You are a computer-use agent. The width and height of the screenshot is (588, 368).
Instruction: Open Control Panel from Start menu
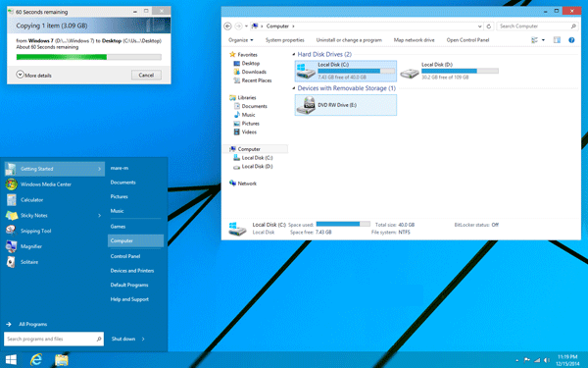(125, 256)
